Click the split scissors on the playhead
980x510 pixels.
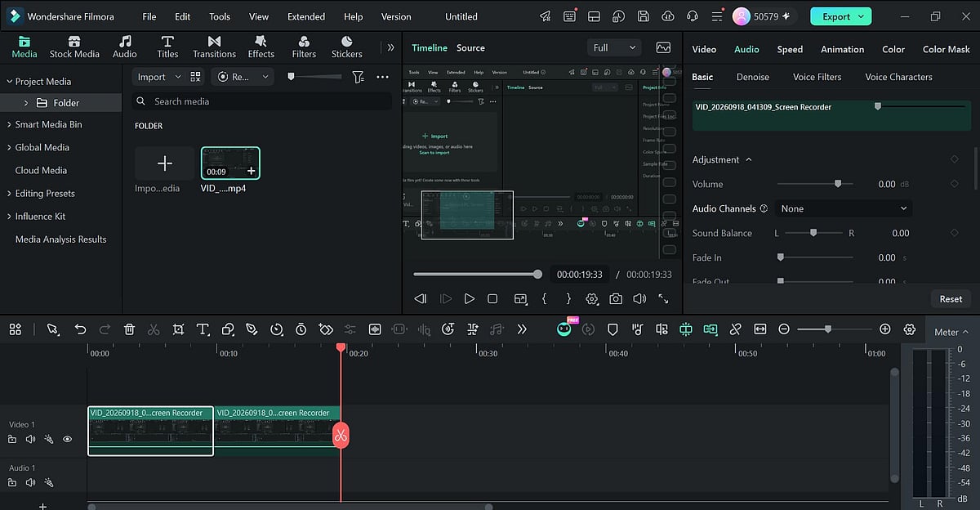click(341, 436)
